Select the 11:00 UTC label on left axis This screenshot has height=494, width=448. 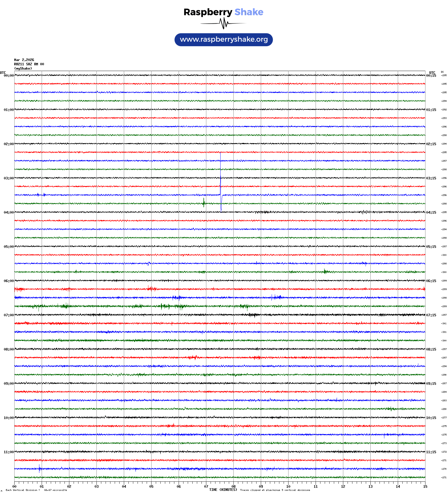coord(9,452)
